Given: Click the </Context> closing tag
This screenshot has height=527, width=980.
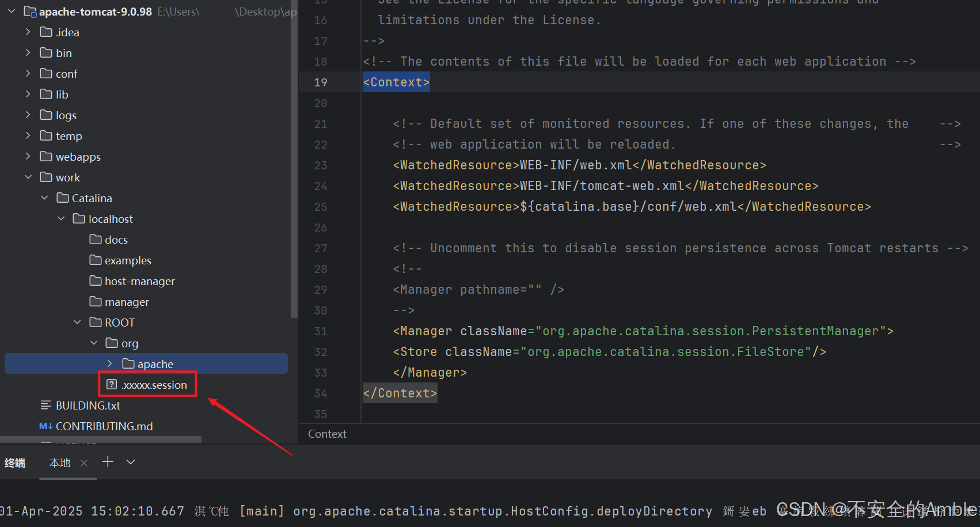Looking at the screenshot, I should 400,393.
